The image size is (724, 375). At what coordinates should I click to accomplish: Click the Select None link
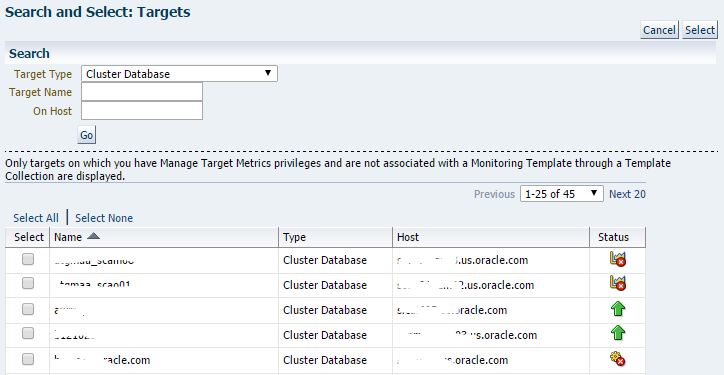tap(104, 218)
